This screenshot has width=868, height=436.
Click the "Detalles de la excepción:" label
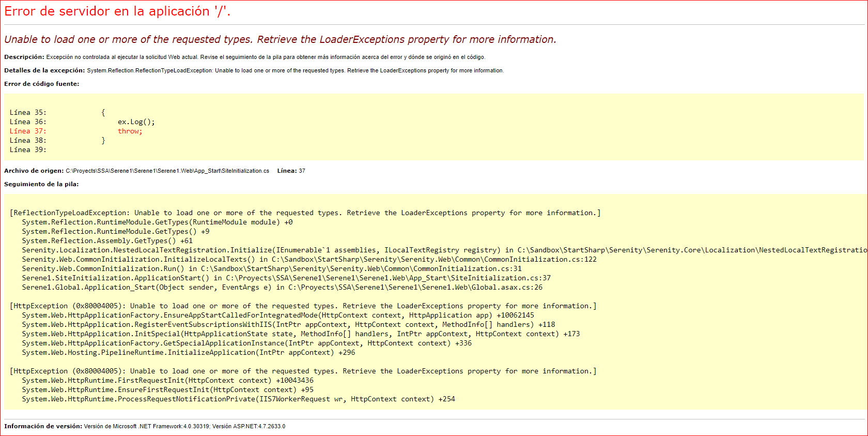click(44, 70)
